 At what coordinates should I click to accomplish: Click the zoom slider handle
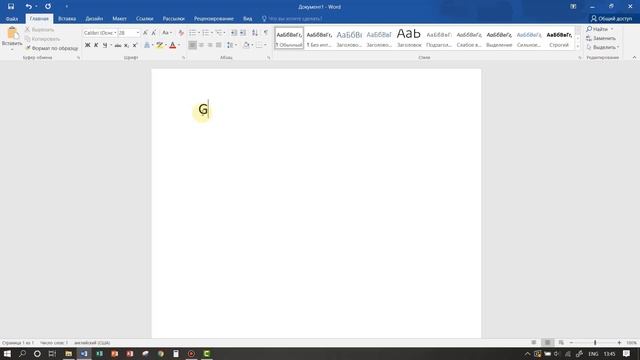pyautogui.click(x=595, y=343)
